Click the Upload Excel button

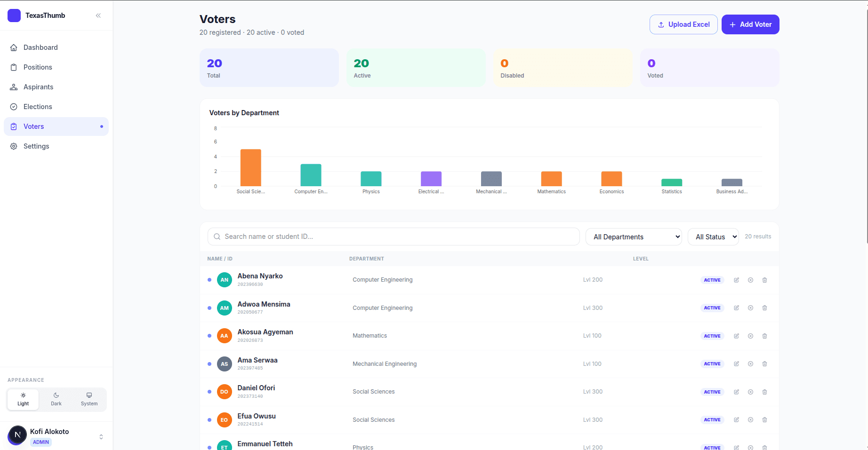(x=683, y=24)
